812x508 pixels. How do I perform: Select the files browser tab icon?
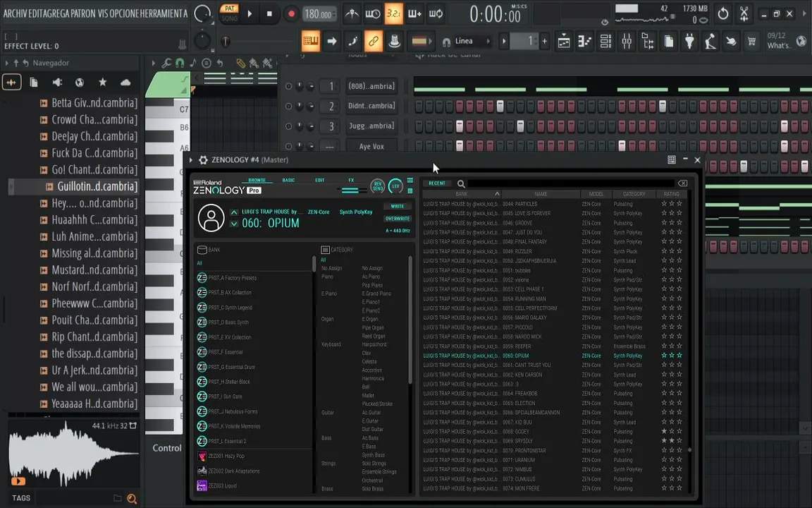[34, 82]
